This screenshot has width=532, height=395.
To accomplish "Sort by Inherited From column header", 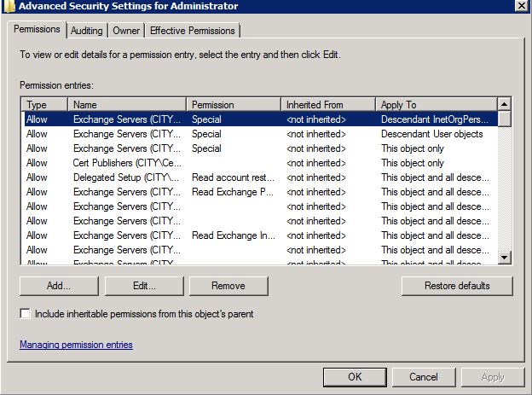I will 328,105.
